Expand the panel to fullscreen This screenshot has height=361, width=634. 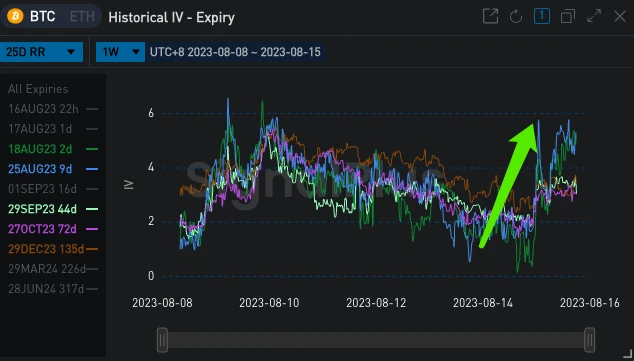tap(594, 17)
